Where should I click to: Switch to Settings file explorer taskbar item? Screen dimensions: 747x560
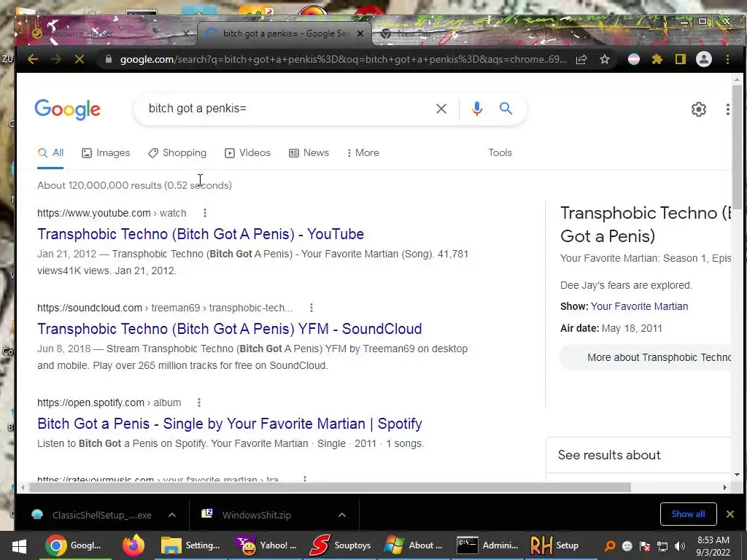pos(190,545)
